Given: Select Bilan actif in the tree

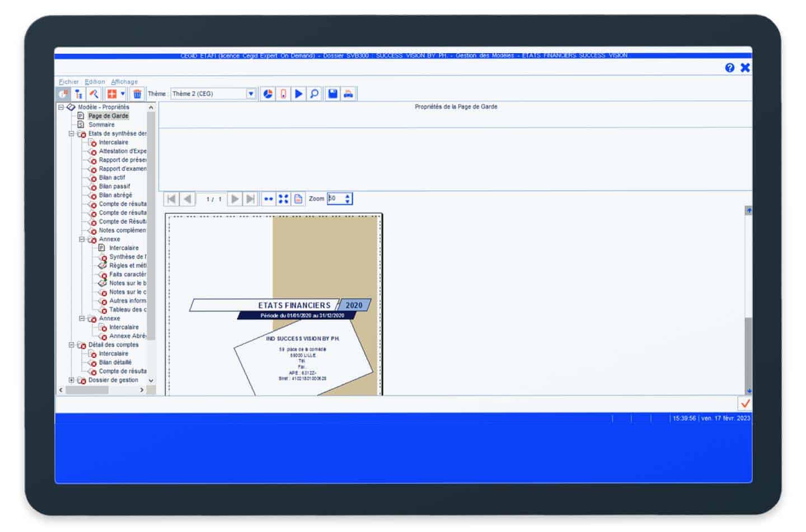Looking at the screenshot, I should (112, 177).
